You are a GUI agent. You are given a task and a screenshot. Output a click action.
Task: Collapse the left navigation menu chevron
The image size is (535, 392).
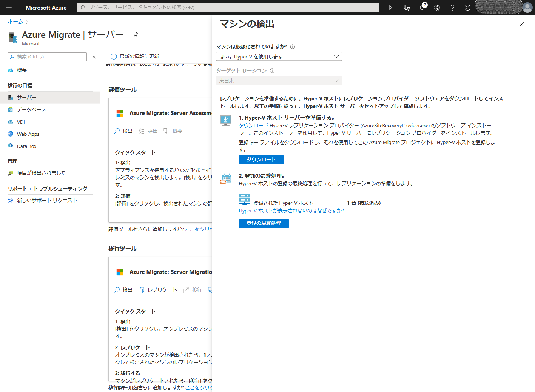coord(94,57)
